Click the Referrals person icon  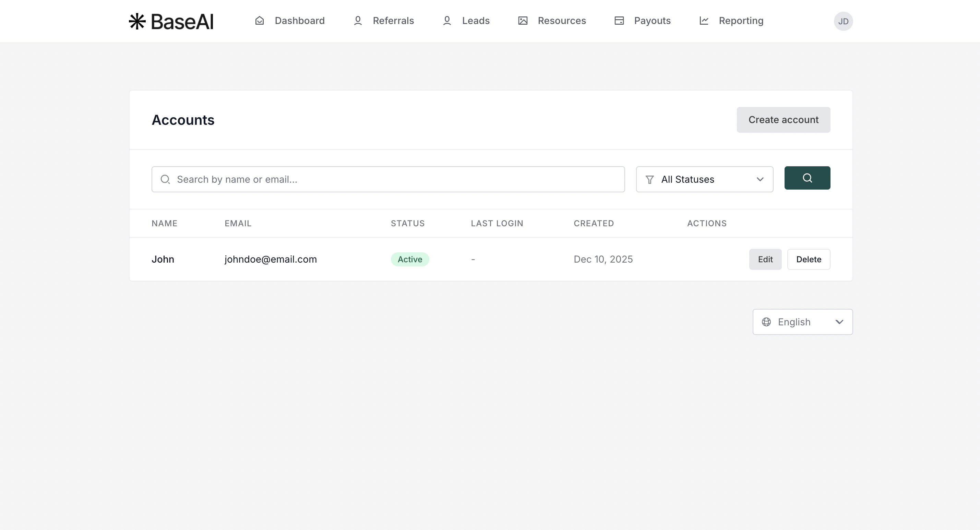[x=358, y=21]
